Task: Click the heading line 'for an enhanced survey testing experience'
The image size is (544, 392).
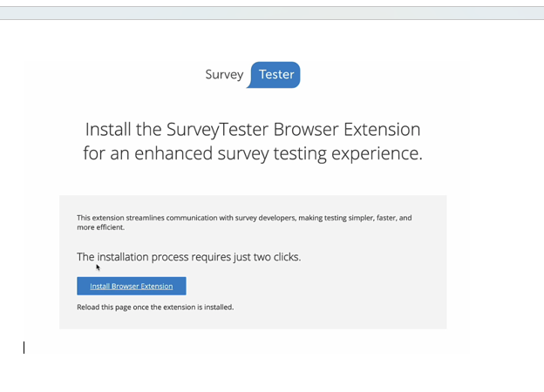Action: 253,153
